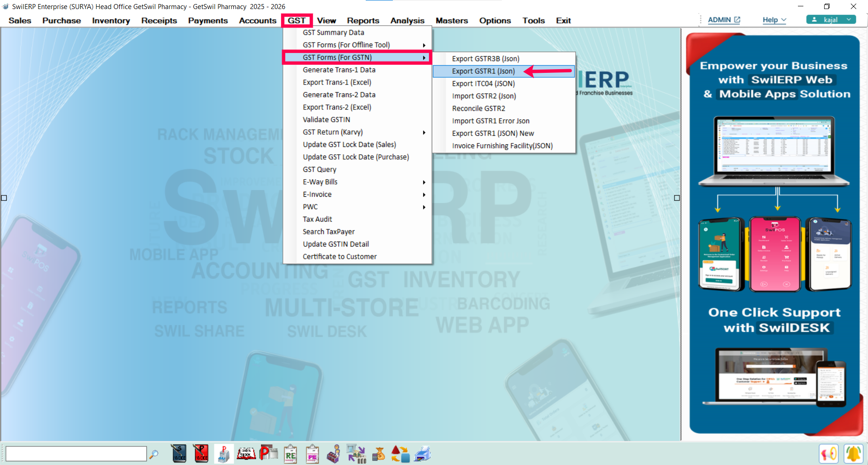
Task: Select Export GSTR1 (JSON) New
Action: click(x=504, y=133)
